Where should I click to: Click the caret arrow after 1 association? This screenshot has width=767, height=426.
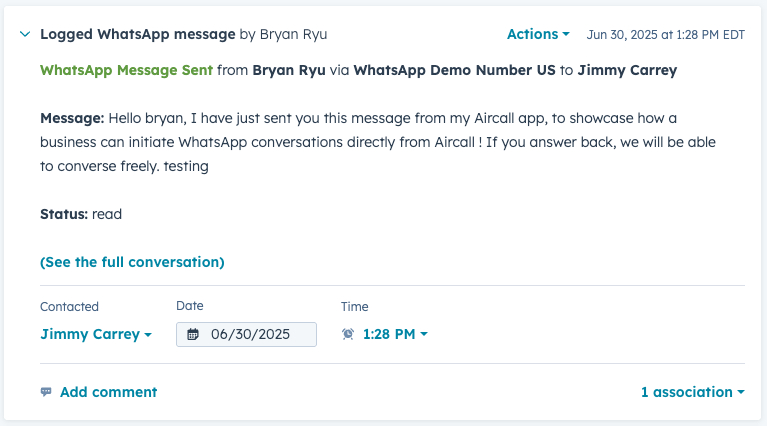(x=741, y=392)
